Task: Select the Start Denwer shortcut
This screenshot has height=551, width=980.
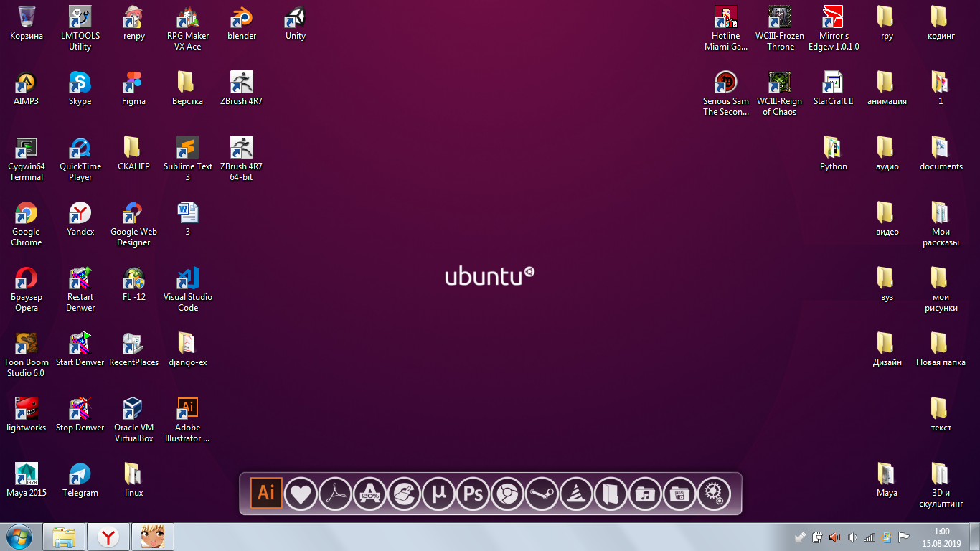Action: [x=80, y=349]
